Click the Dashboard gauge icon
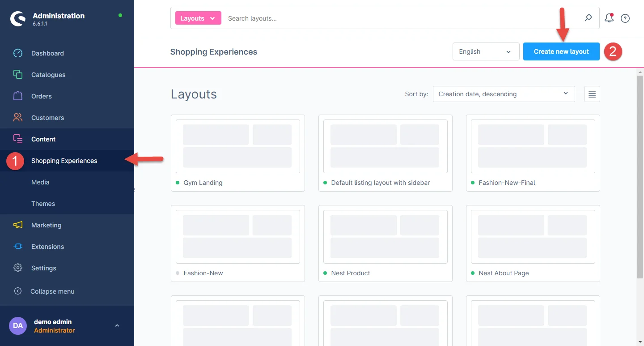Screen dimensions: 644x346 click(x=18, y=53)
